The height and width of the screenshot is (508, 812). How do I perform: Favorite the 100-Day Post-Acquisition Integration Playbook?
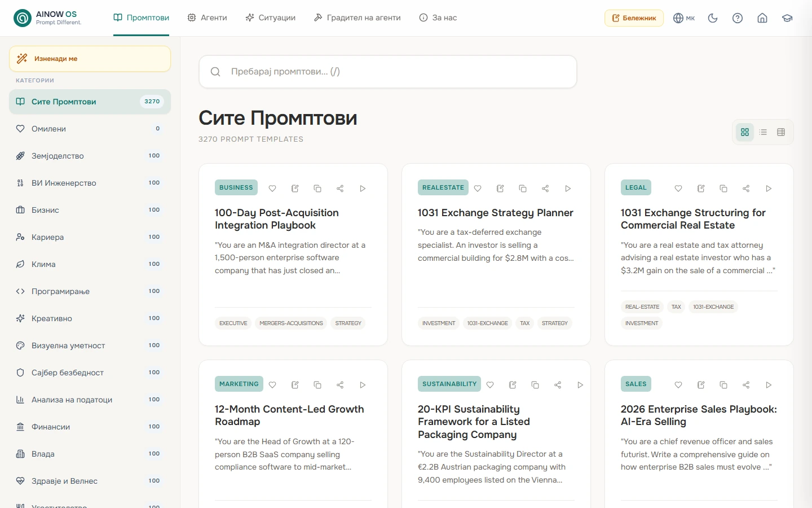click(272, 189)
